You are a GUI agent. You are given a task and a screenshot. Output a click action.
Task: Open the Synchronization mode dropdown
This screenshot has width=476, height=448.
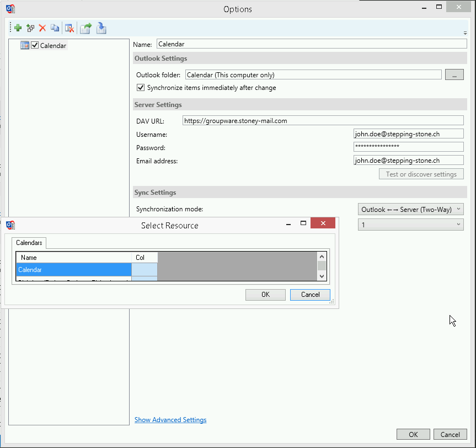410,209
